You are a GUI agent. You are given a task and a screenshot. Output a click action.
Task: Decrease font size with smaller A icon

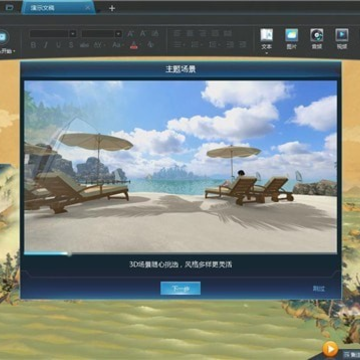click(x=143, y=34)
